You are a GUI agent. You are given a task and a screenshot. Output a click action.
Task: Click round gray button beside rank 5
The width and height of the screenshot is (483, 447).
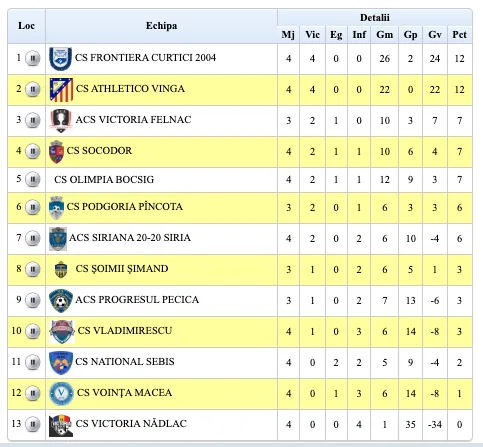pyautogui.click(x=33, y=179)
